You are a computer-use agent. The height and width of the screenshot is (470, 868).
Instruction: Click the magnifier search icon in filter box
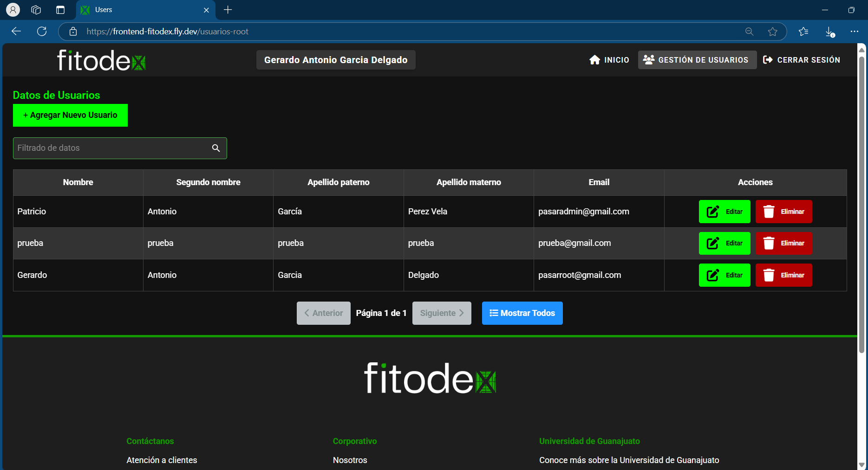pos(216,148)
